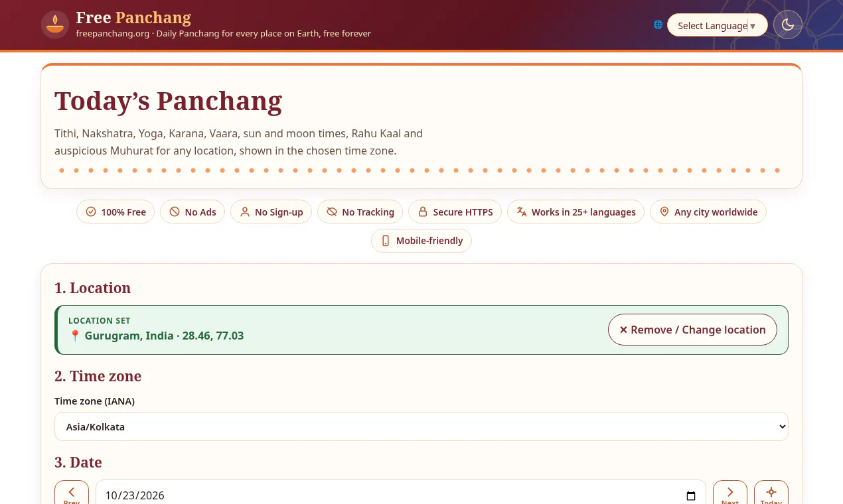Viewport: 843px width, 504px height.
Task: Click the Works in 25+ languages badge text
Action: 583,212
